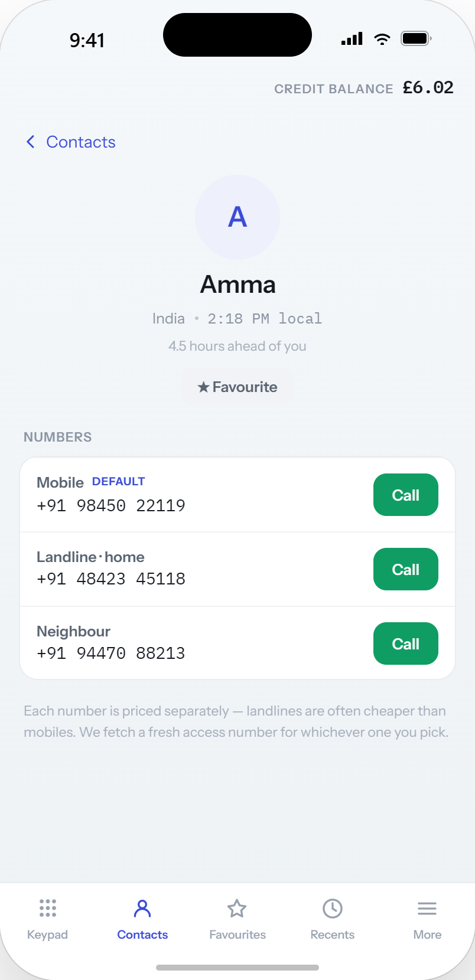
Task: Tap the Recents tab label
Action: coord(333,935)
